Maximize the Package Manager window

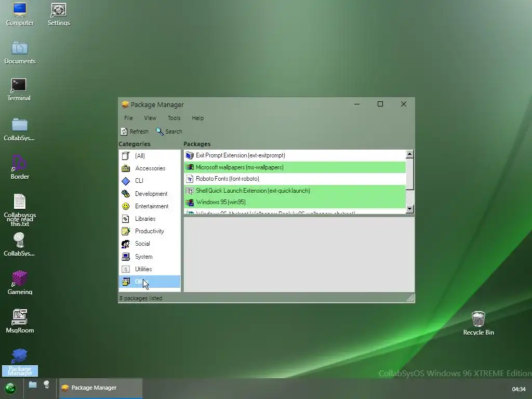(x=380, y=104)
